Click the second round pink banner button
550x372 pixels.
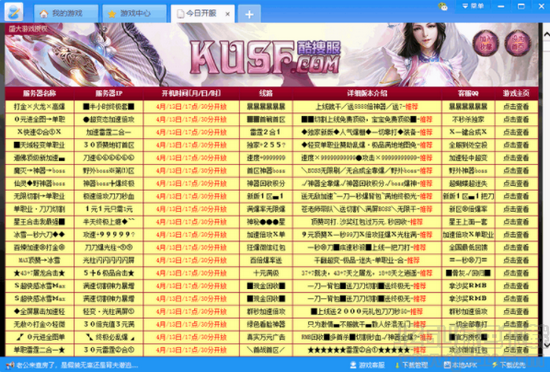click(x=518, y=43)
